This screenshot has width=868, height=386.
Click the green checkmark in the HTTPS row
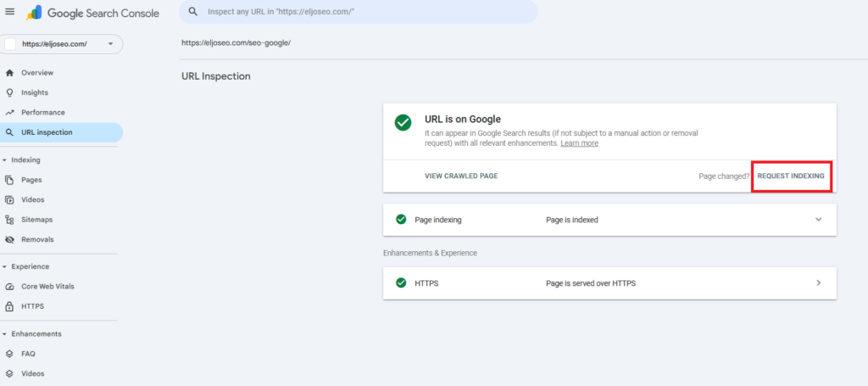pos(401,283)
